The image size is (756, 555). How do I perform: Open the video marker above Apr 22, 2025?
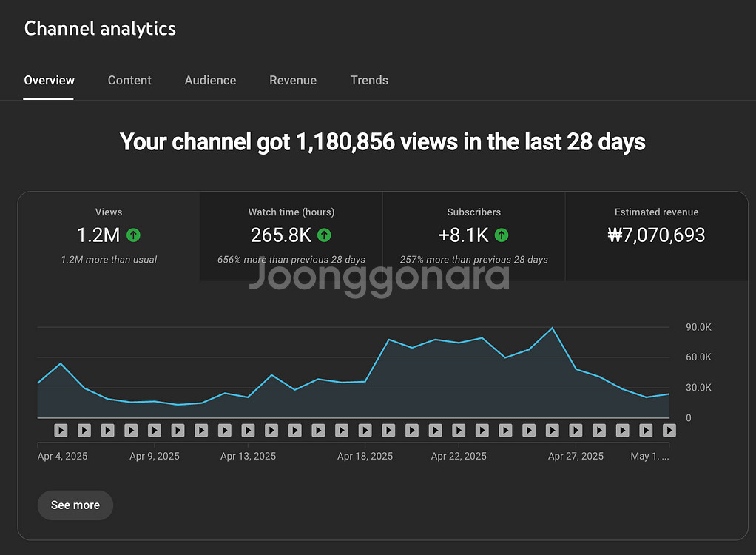(x=459, y=430)
